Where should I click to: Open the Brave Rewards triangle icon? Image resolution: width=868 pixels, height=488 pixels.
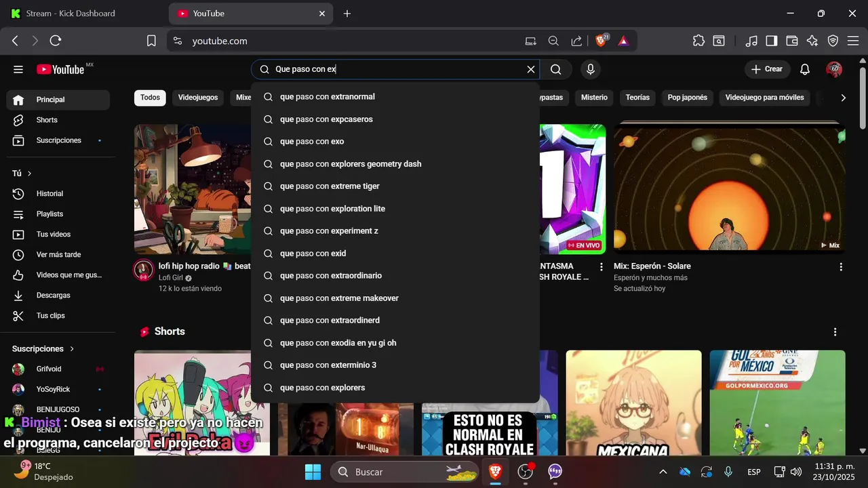624,41
